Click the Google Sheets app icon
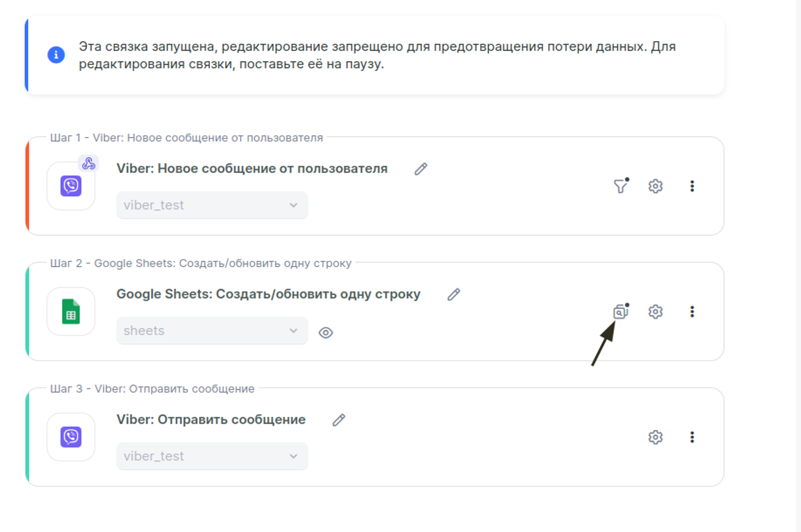 pyautogui.click(x=71, y=312)
